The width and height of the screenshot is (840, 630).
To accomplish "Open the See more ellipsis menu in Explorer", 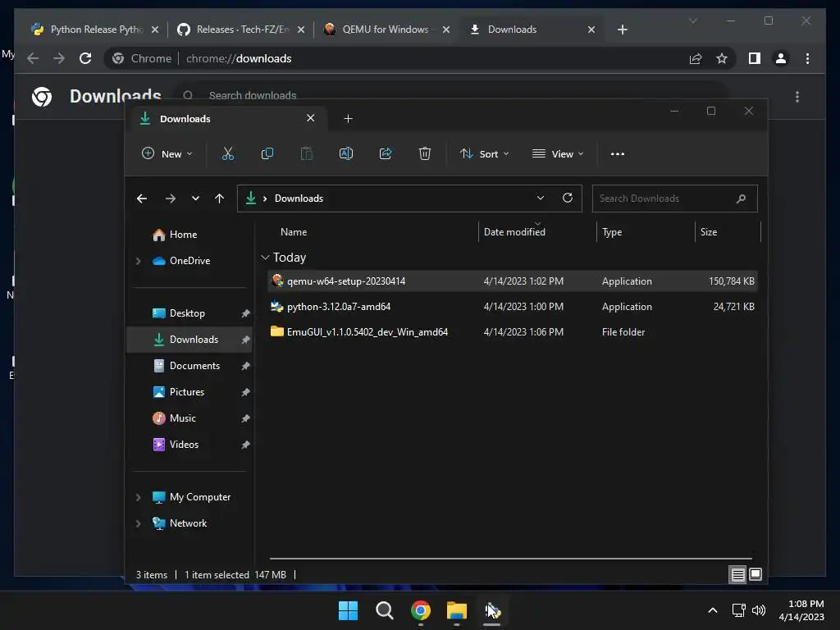I will point(617,153).
